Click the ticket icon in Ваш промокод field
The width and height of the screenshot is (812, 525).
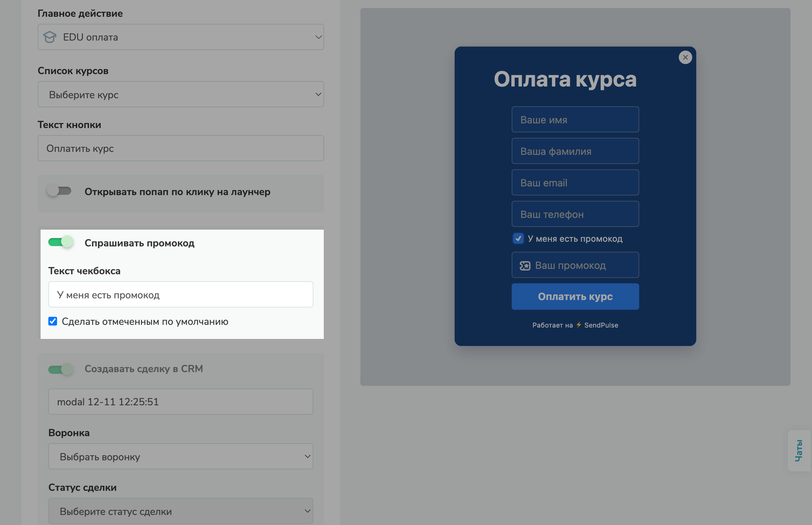[524, 265]
